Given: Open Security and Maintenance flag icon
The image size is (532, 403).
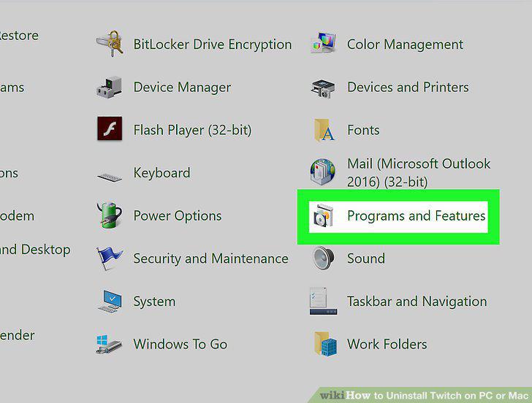Looking at the screenshot, I should tap(110, 258).
